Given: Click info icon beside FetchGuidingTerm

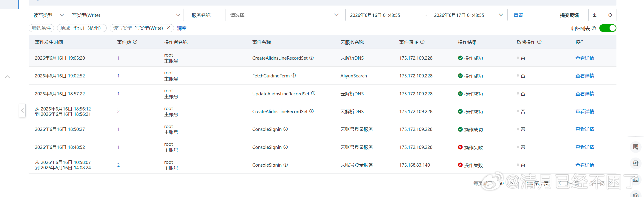Looking at the screenshot, I should pos(294,75).
